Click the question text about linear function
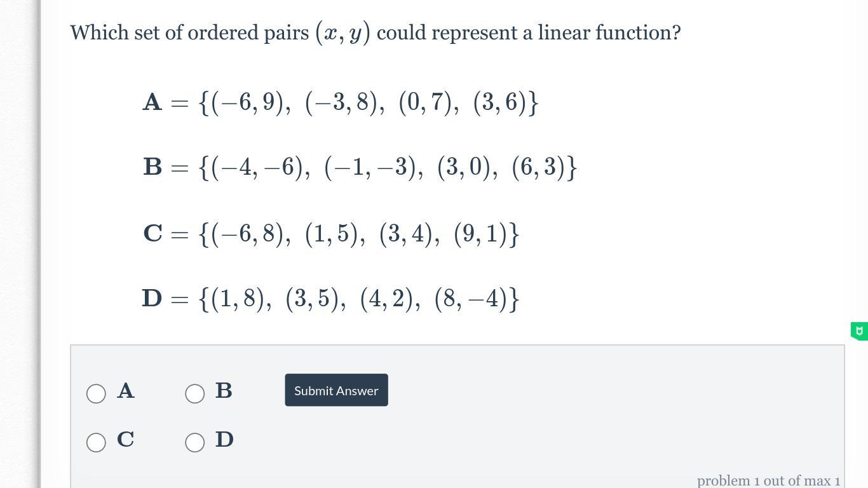This screenshot has width=868, height=488. click(x=375, y=32)
